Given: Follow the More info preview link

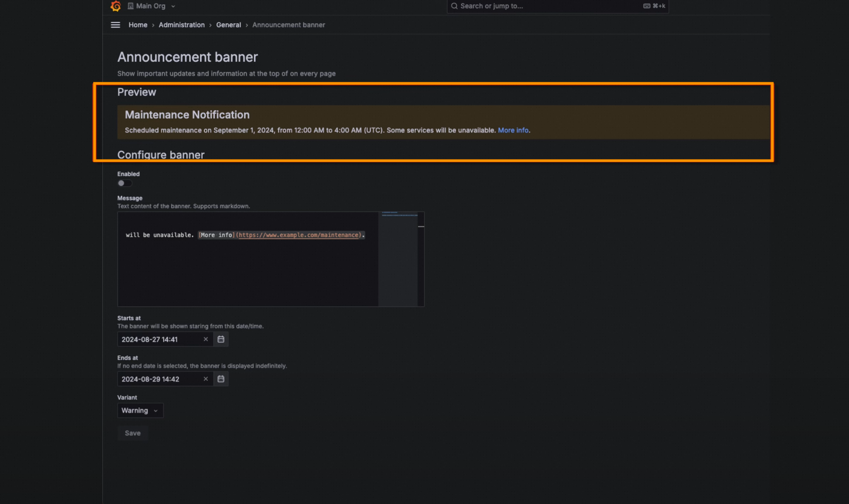Looking at the screenshot, I should coord(513,130).
